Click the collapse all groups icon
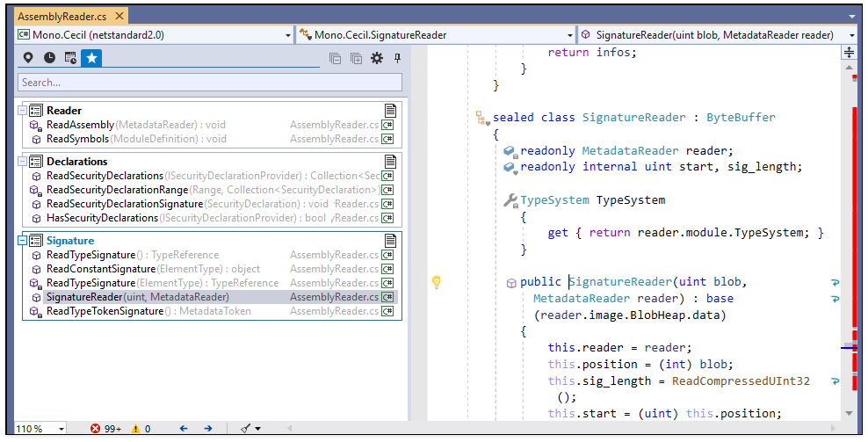This screenshot has height=442, width=868. point(335,58)
